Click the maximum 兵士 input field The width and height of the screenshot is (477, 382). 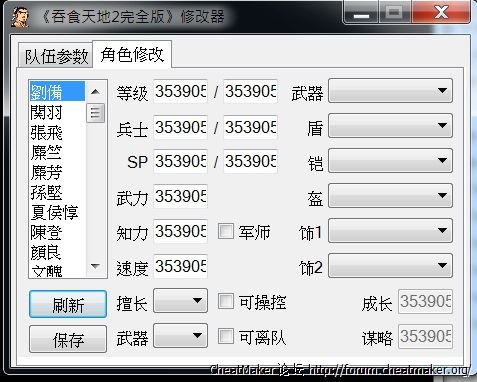250,127
